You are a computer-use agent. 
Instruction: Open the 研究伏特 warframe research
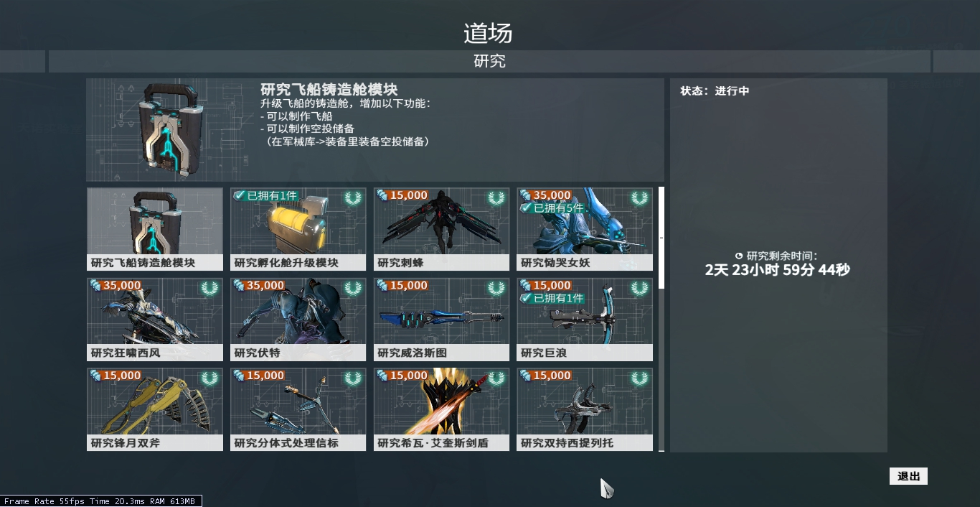[298, 320]
